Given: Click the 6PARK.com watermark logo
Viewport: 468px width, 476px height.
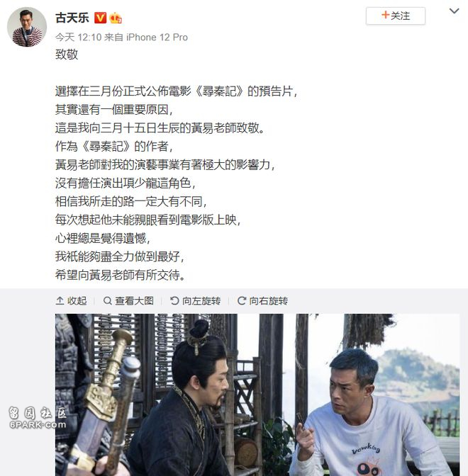Looking at the screenshot, I should pos(37,417).
